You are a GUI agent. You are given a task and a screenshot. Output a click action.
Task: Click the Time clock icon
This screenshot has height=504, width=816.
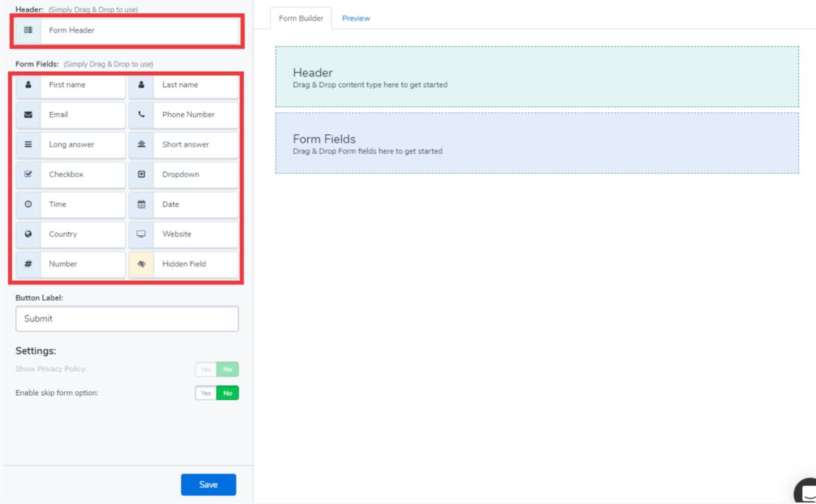(28, 205)
